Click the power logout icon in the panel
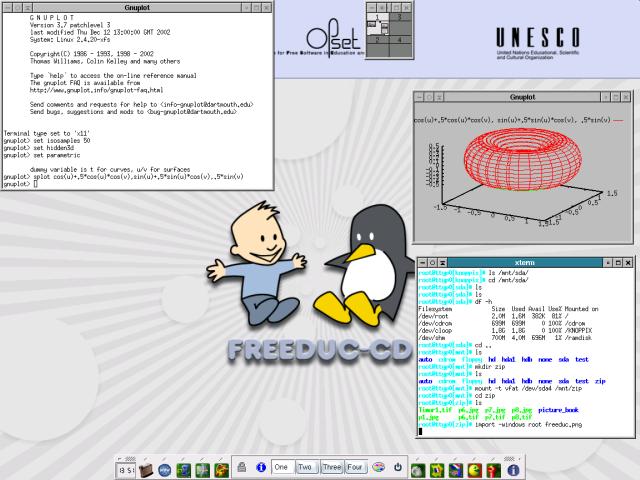 click(x=398, y=467)
